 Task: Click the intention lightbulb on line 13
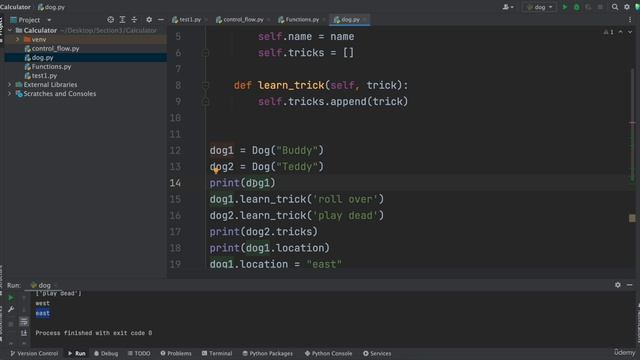(x=216, y=170)
